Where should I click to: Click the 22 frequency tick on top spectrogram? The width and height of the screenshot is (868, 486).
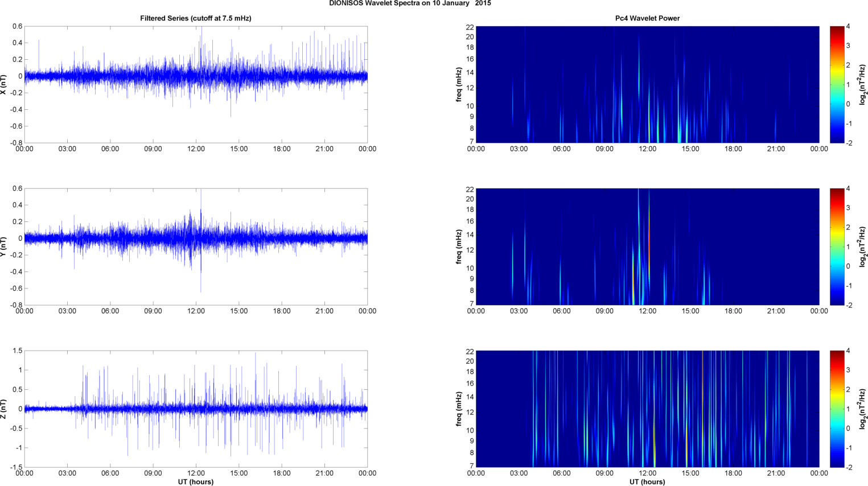470,27
